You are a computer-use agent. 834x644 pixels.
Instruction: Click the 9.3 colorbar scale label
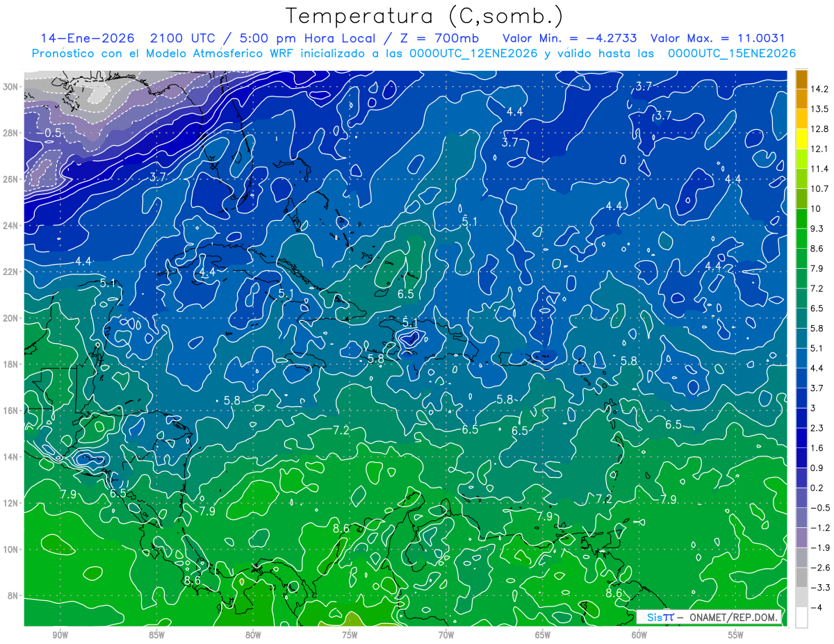818,229
